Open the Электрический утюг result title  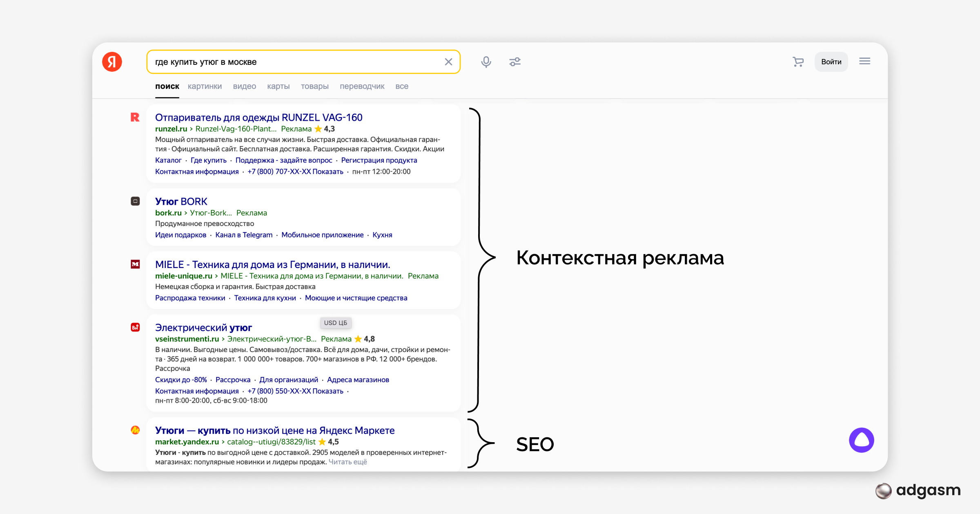[203, 328]
